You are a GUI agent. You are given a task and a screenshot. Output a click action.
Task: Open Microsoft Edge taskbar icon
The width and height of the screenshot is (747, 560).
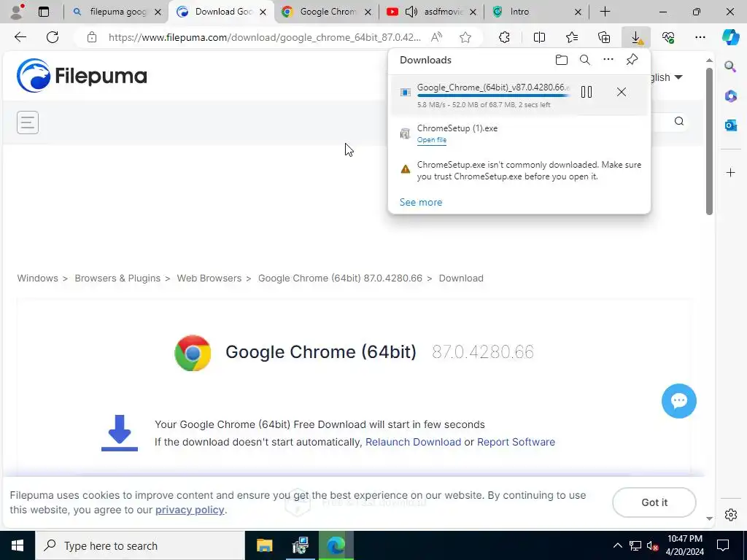[x=336, y=545]
